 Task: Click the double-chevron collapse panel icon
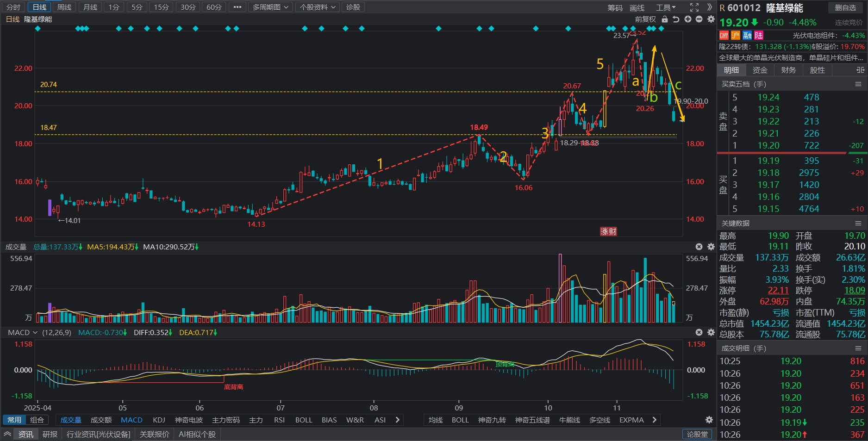tap(710, 7)
